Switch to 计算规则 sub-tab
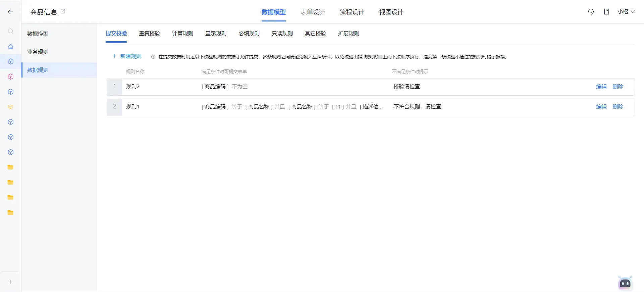This screenshot has width=644, height=292. click(182, 33)
